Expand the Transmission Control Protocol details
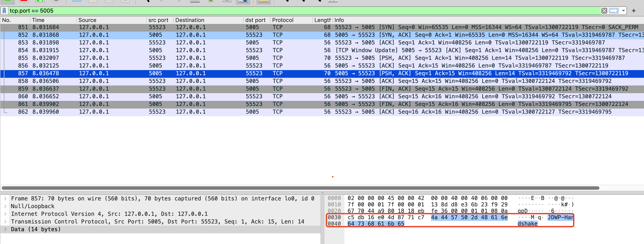The width and height of the screenshot is (644, 244). (x=5, y=222)
